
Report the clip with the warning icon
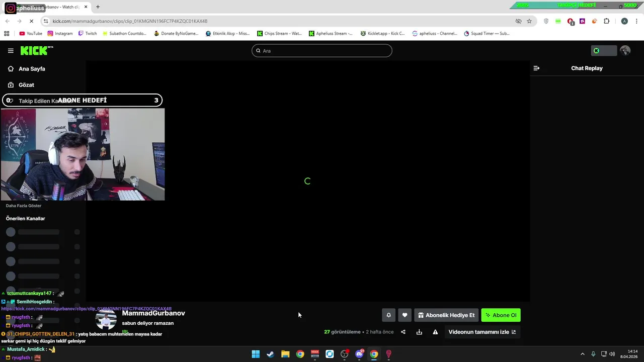[435, 332]
